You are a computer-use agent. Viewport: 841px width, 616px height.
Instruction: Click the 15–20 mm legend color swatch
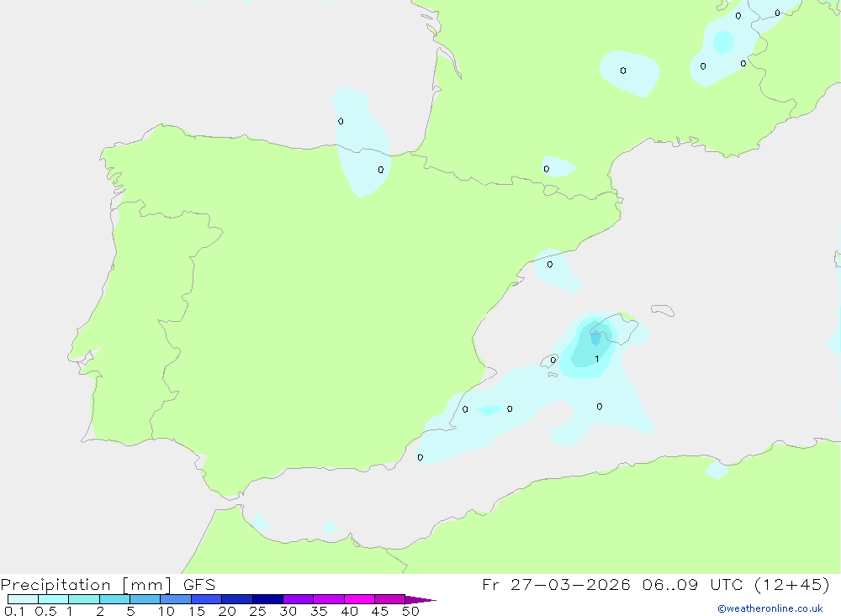pyautogui.click(x=207, y=599)
